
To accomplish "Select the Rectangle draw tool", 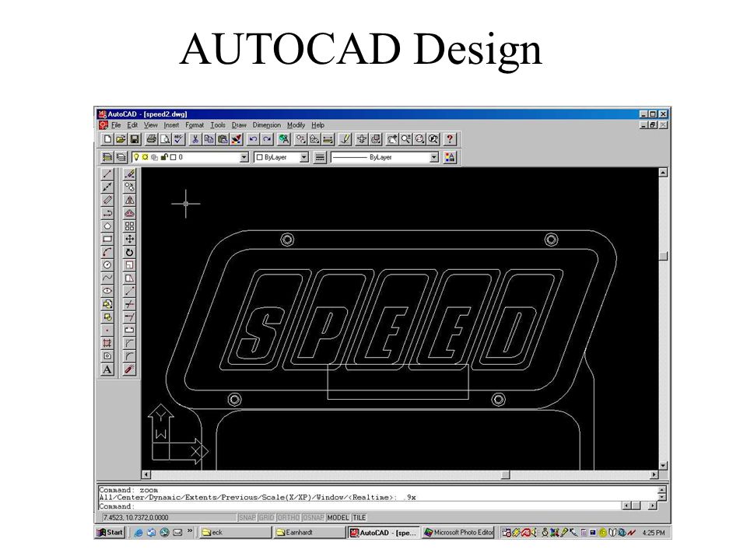I will click(x=107, y=239).
